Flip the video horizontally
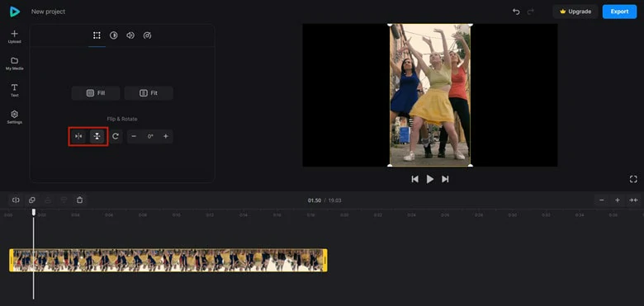Image resolution: width=644 pixels, height=306 pixels. (78, 137)
